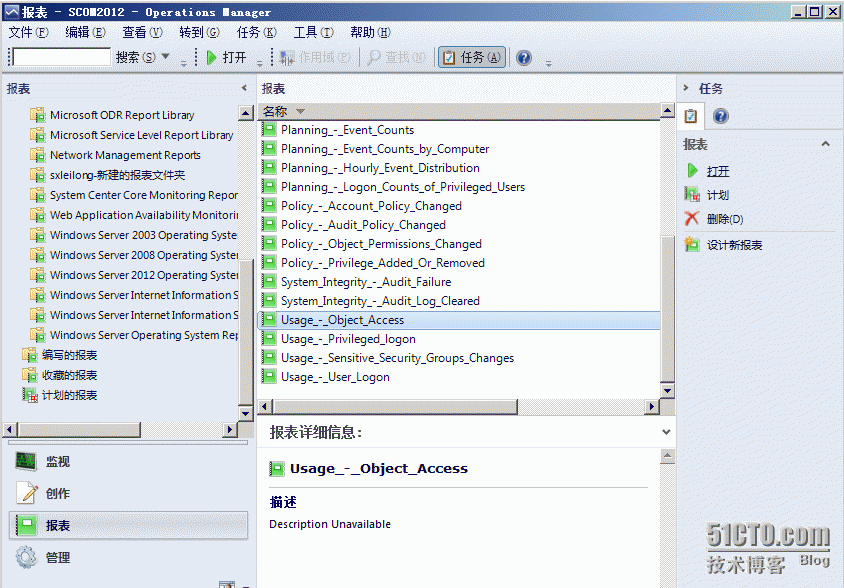Click the Open (打开) toolbar label
The image size is (844, 588).
tap(234, 57)
